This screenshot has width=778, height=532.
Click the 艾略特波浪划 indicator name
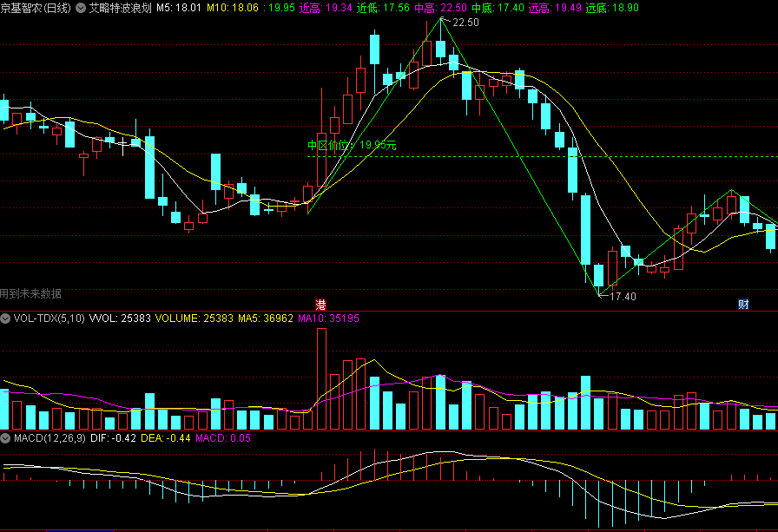120,8
